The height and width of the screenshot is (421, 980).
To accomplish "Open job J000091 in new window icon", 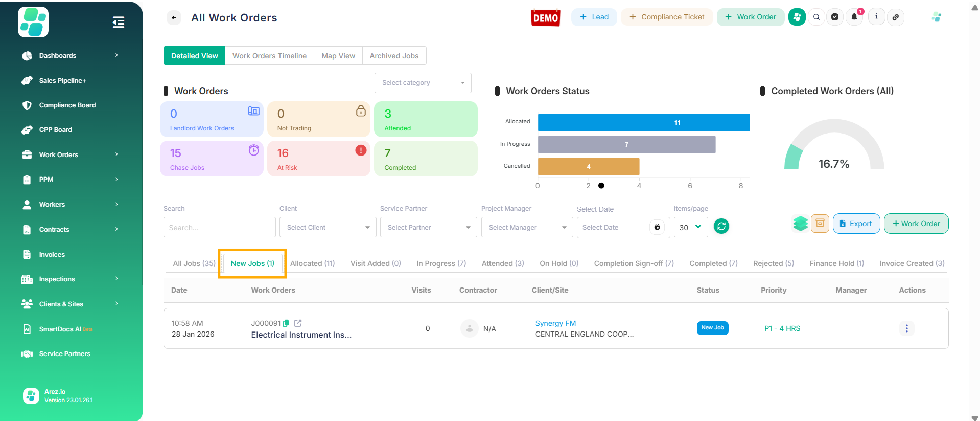I will pyautogui.click(x=298, y=323).
